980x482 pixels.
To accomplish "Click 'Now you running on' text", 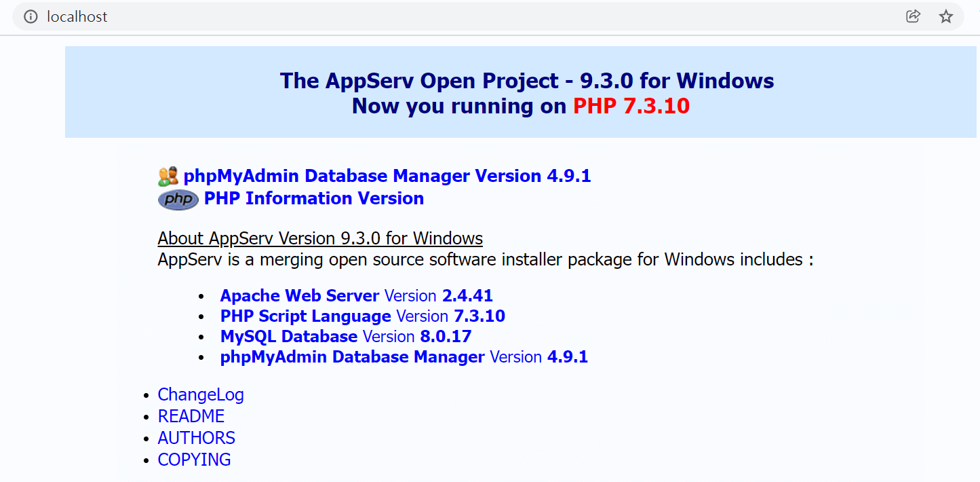I will tap(460, 106).
